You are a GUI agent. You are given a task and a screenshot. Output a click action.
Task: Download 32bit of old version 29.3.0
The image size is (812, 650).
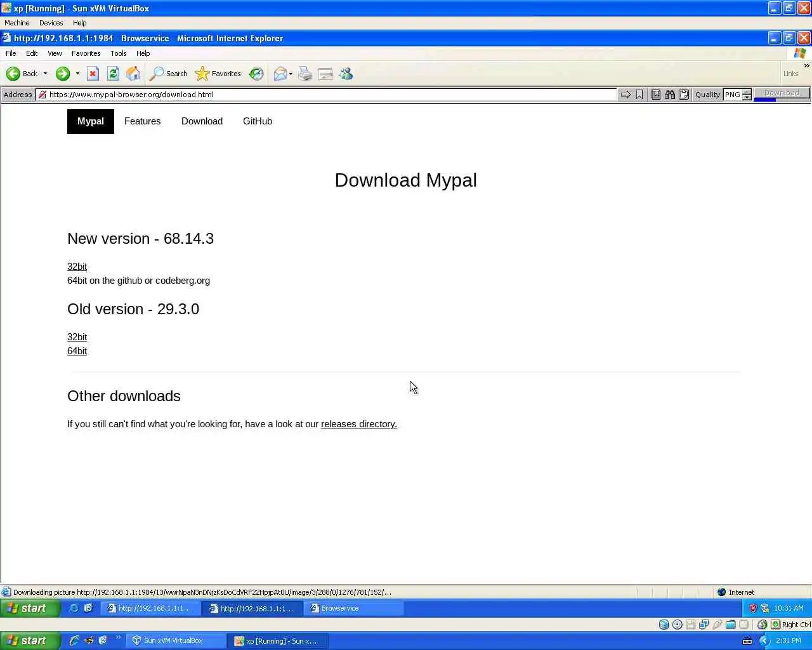point(77,337)
